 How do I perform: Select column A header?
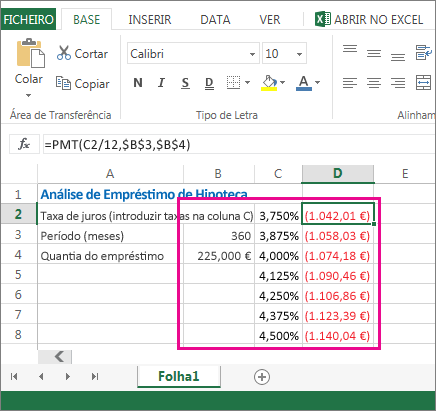(x=110, y=174)
